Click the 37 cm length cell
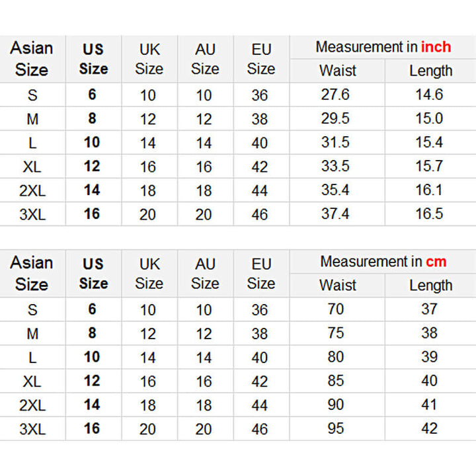The width and height of the screenshot is (476, 476). [430, 309]
